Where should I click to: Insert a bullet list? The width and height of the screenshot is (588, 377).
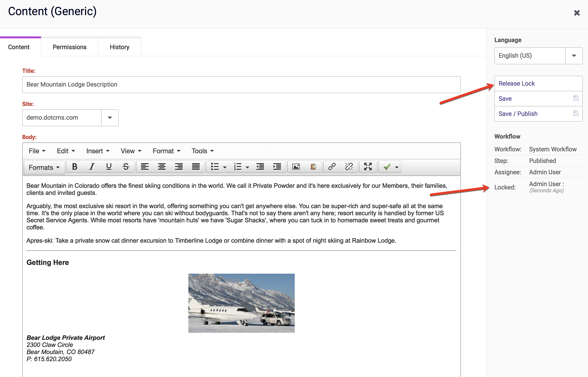coord(215,167)
